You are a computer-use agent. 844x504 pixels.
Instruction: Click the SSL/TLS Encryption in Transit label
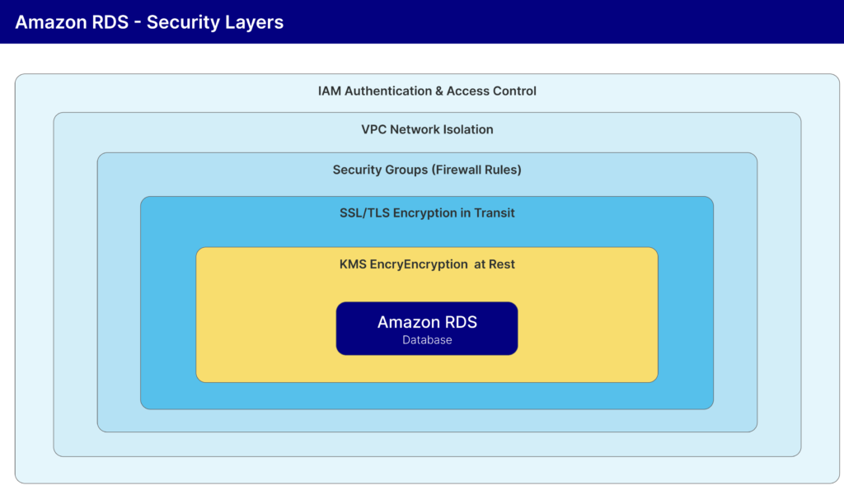coord(427,213)
